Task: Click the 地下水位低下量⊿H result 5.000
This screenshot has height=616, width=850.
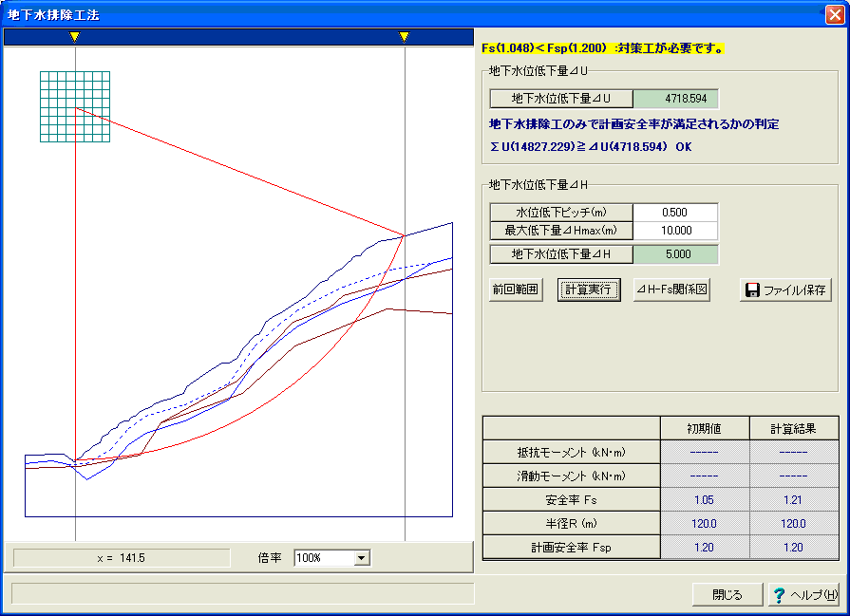Action: 676,254
